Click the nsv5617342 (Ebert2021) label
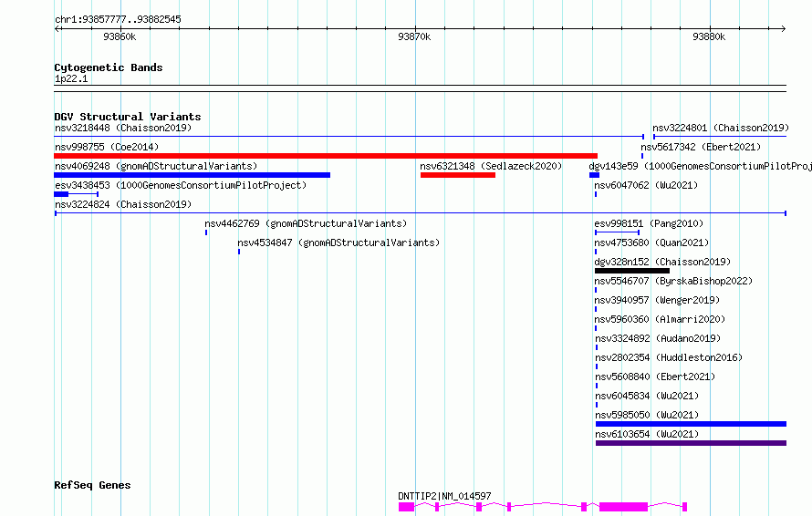The image size is (812, 516). pos(701,147)
